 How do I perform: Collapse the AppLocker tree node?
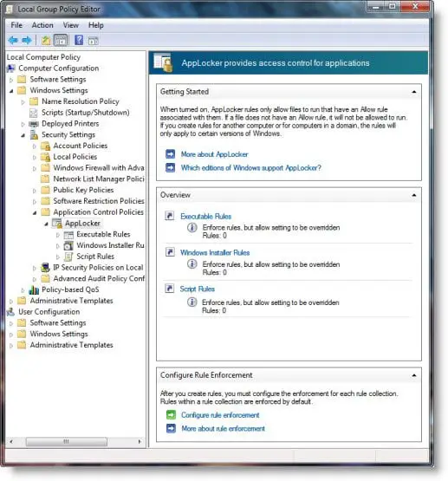click(46, 224)
